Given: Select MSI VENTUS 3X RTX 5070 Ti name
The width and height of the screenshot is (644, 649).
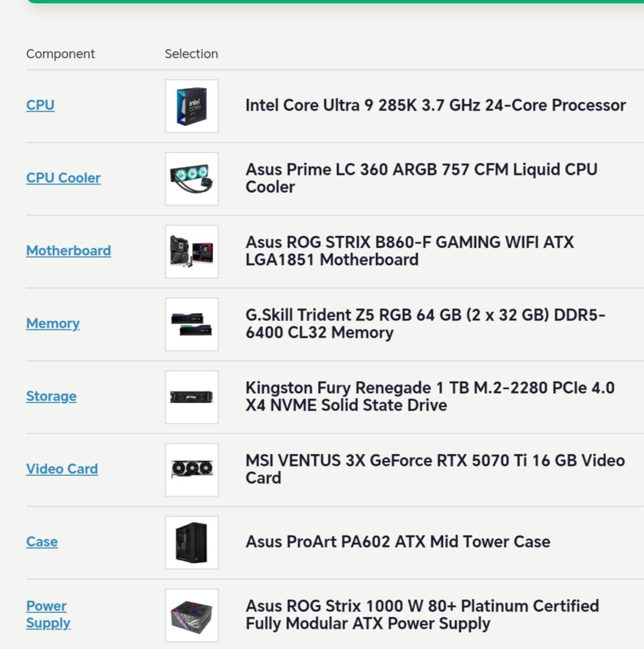Looking at the screenshot, I should click(435, 469).
